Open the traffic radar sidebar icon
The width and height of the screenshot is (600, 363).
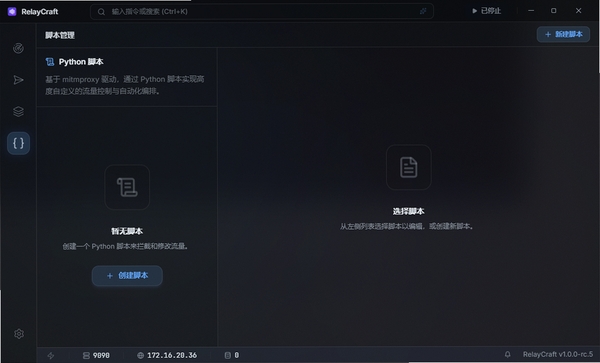(x=18, y=48)
